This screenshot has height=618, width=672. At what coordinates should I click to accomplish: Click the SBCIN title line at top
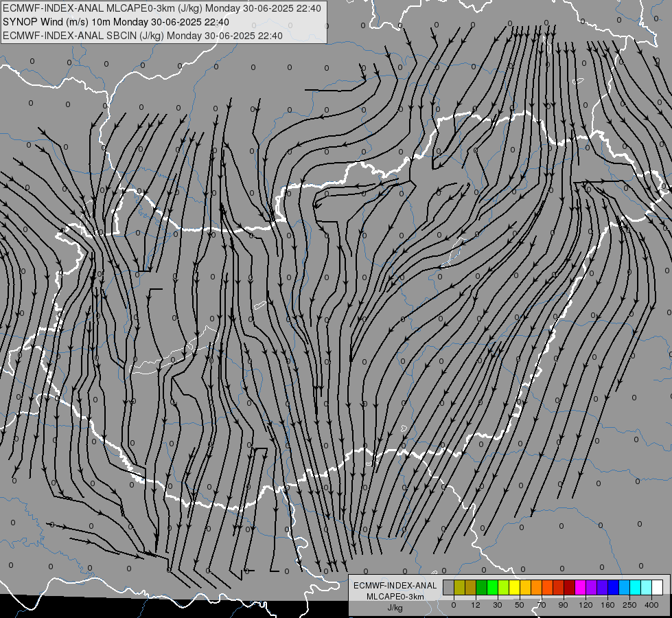tap(143, 36)
